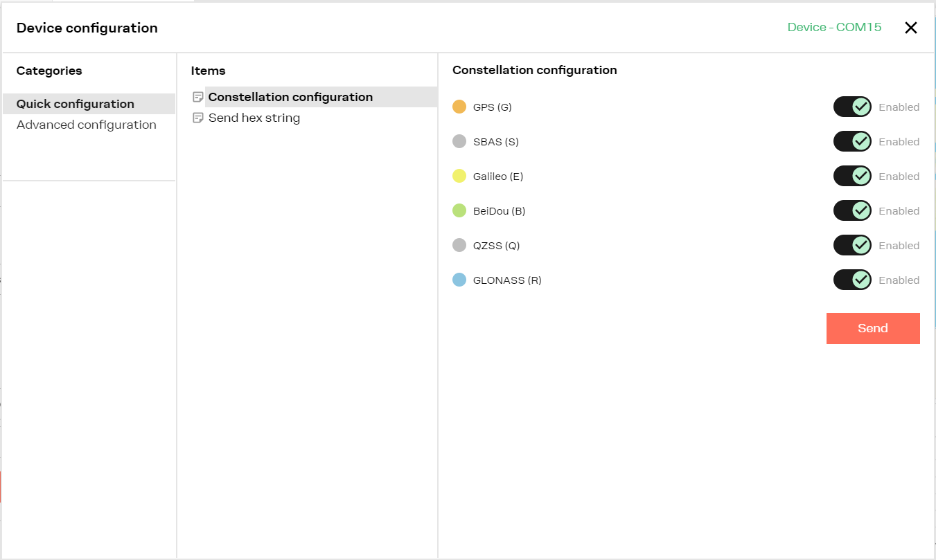Click the gray QZSS color dot

459,245
